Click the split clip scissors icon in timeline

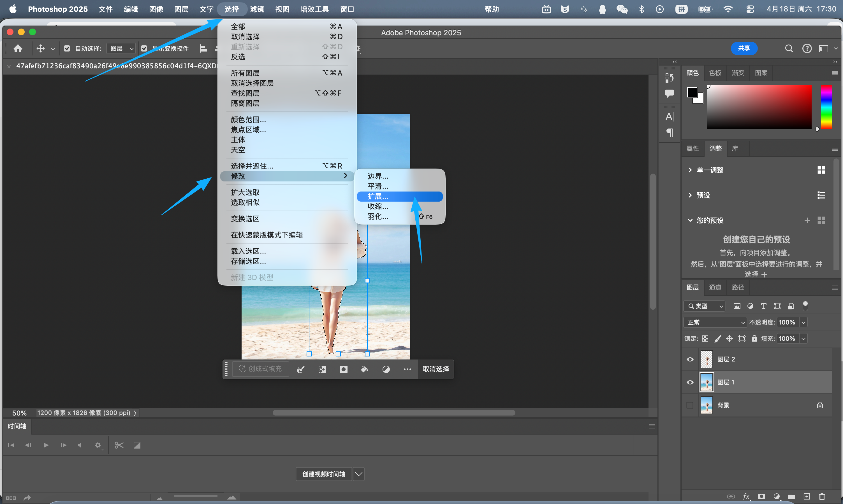(x=119, y=445)
